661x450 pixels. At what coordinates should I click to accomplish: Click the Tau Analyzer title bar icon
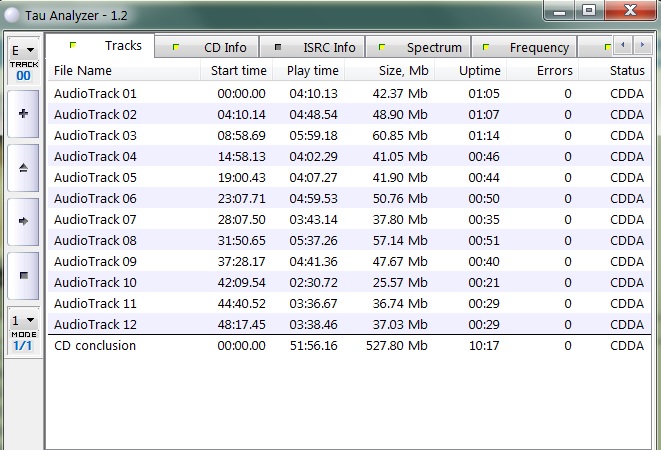pos(12,11)
